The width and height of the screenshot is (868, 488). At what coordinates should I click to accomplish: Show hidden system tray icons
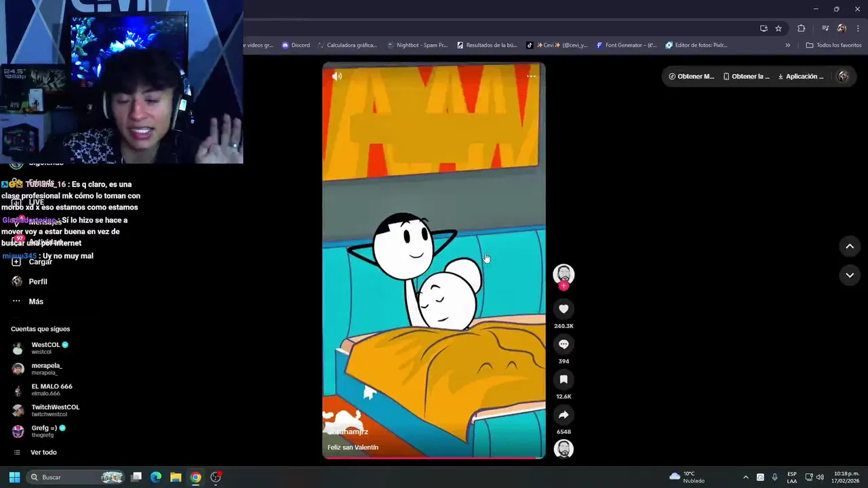(x=746, y=477)
